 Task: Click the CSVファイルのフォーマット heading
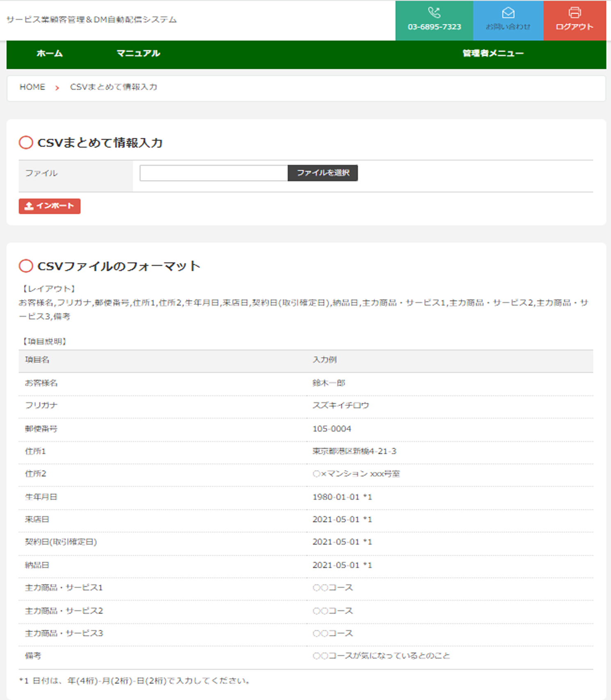(x=119, y=266)
